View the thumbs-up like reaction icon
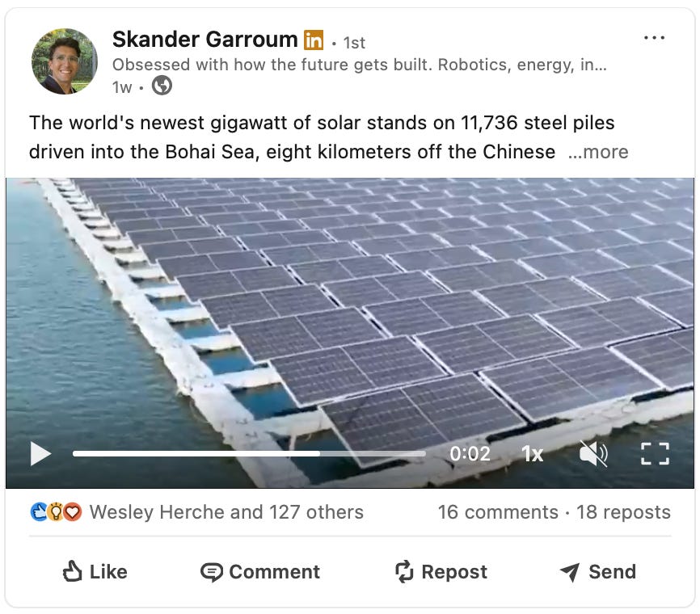The height and width of the screenshot is (614, 700). click(39, 512)
